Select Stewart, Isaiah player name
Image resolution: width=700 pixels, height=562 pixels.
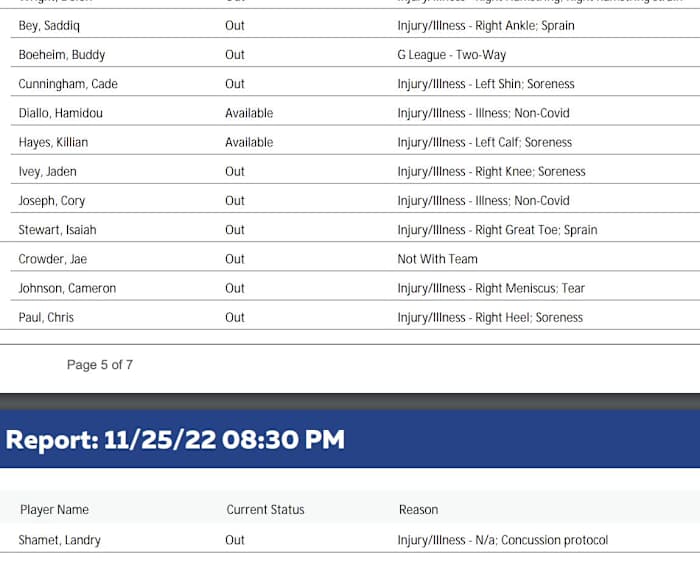pos(57,230)
